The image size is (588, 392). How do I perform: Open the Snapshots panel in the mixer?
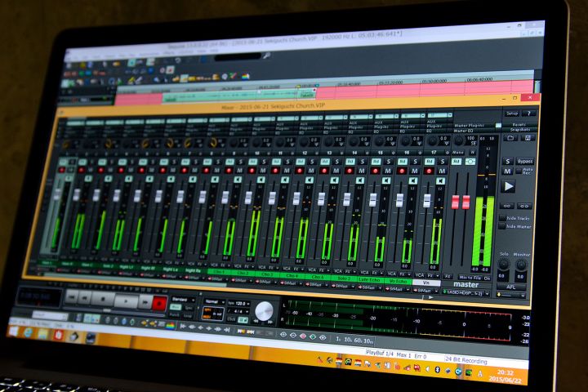coord(519,131)
